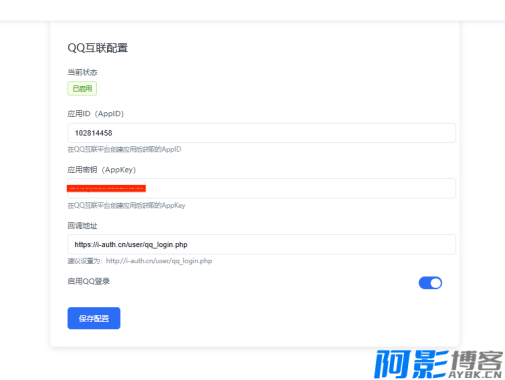Viewport: 505px width, 380px height.
Task: Click the redacted AppKey input field
Action: [261, 188]
